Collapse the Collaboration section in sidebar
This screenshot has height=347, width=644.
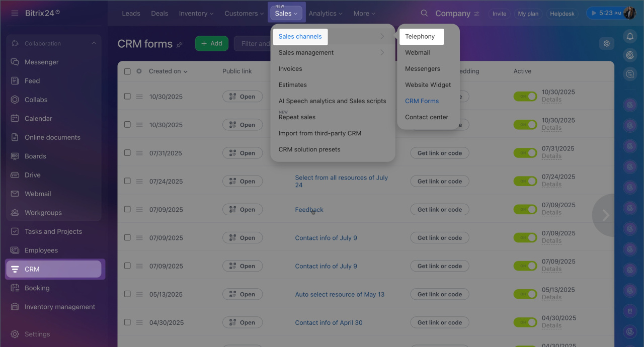point(94,44)
